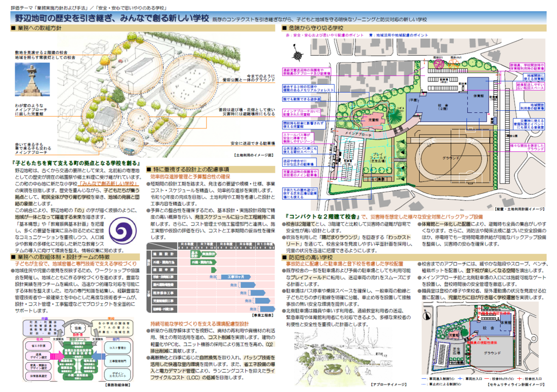Click callout 様々な競技を想定したグラウンド
The image size is (557, 392).
[x=527, y=147]
